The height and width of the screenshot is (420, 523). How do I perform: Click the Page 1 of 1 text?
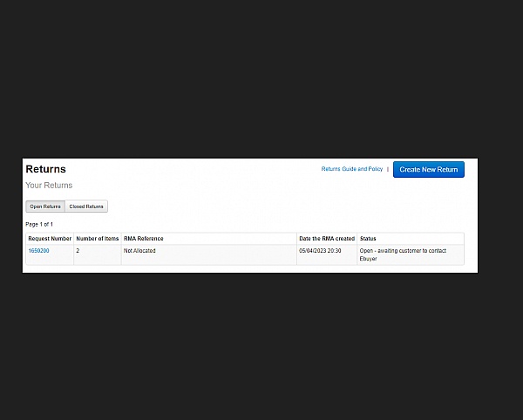(x=39, y=224)
